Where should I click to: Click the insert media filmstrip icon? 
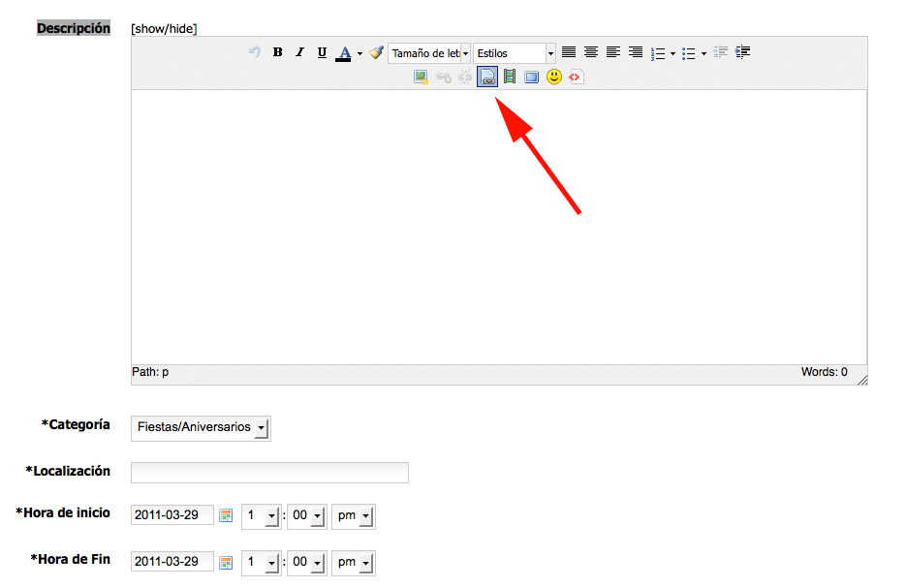pyautogui.click(x=510, y=77)
